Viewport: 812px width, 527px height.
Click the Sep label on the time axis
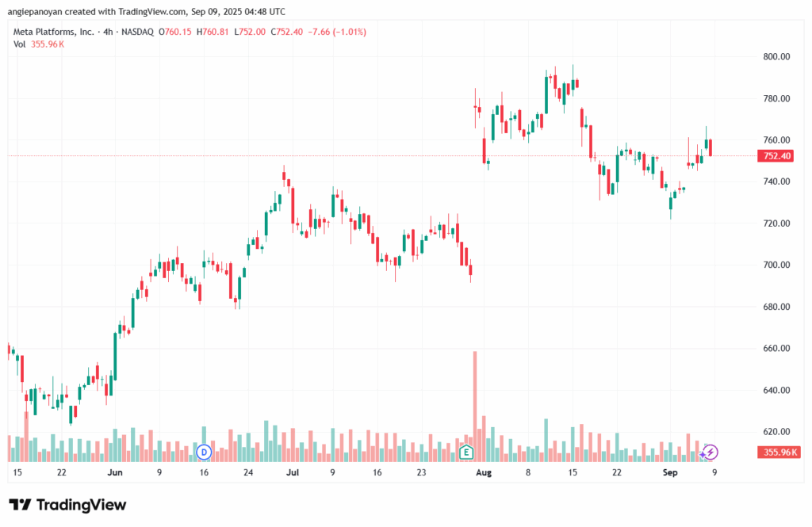tap(670, 472)
